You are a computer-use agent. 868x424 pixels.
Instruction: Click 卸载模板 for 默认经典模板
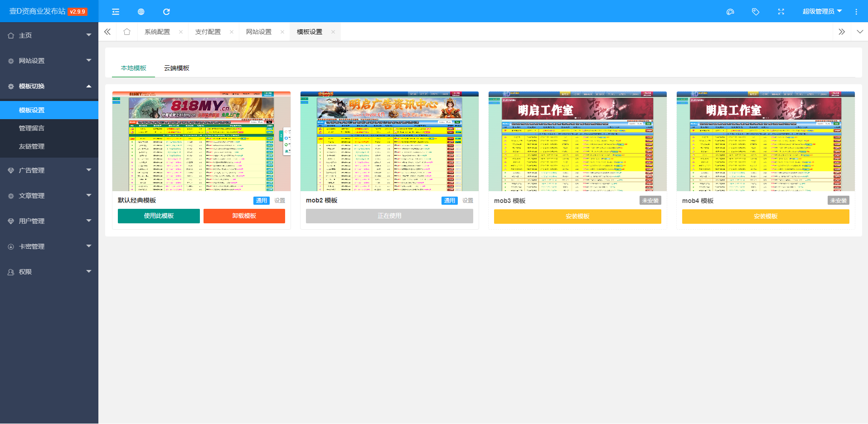244,216
